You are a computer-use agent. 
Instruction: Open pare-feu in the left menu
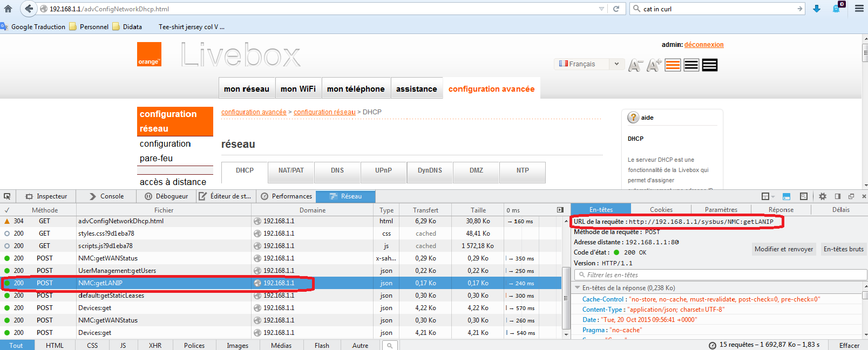[156, 159]
